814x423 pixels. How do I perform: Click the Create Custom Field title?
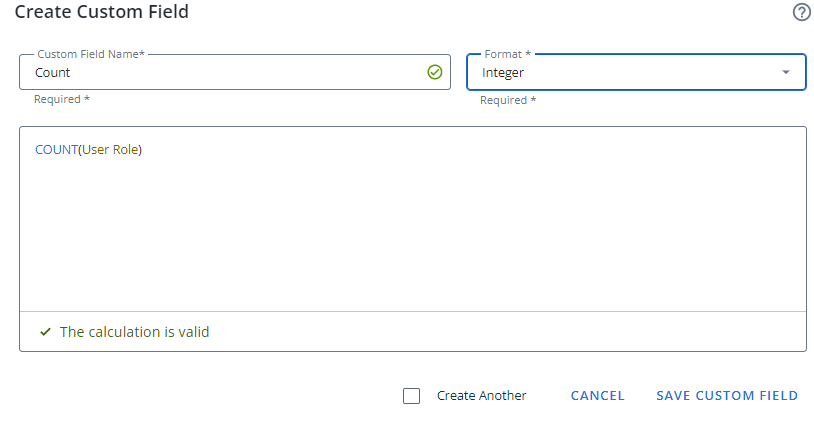(101, 13)
